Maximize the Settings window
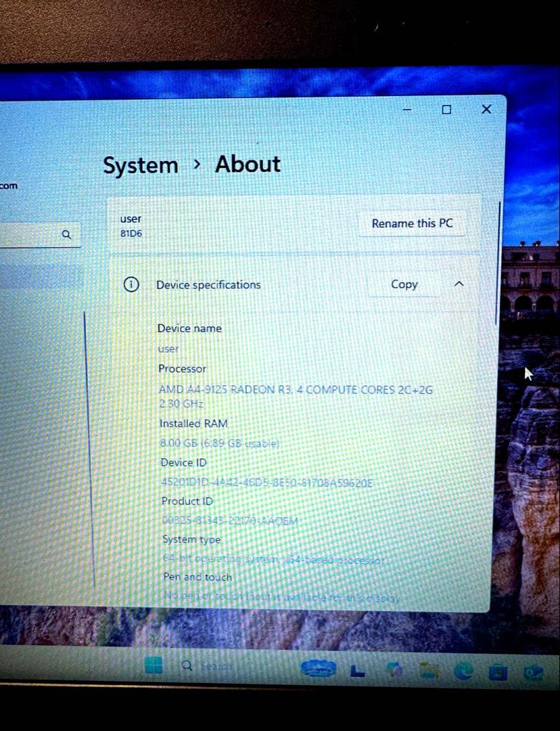The width and height of the screenshot is (560, 731). tap(446, 109)
